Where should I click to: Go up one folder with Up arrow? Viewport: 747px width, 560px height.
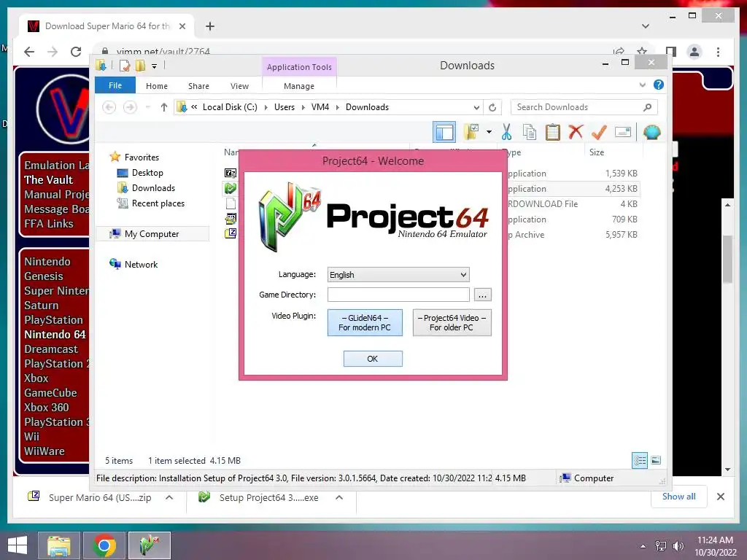pos(164,107)
